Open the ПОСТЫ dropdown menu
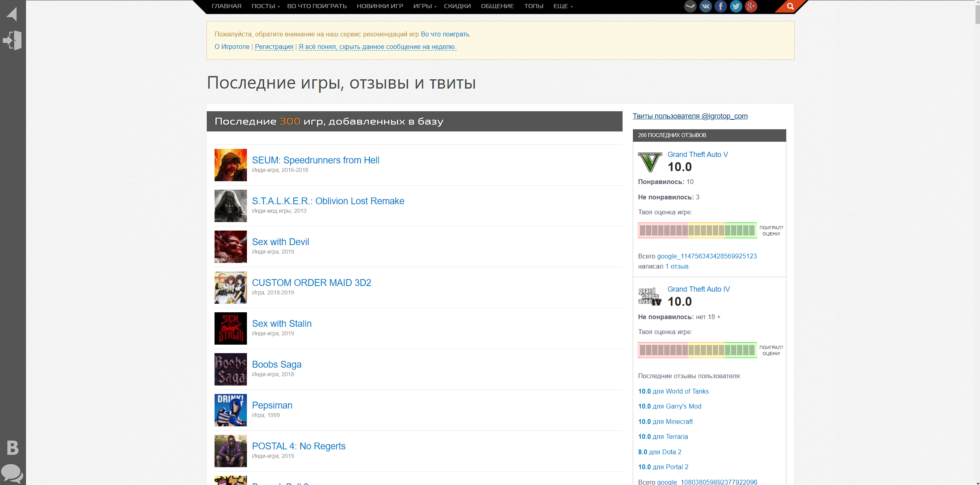Image resolution: width=980 pixels, height=485 pixels. (x=265, y=6)
